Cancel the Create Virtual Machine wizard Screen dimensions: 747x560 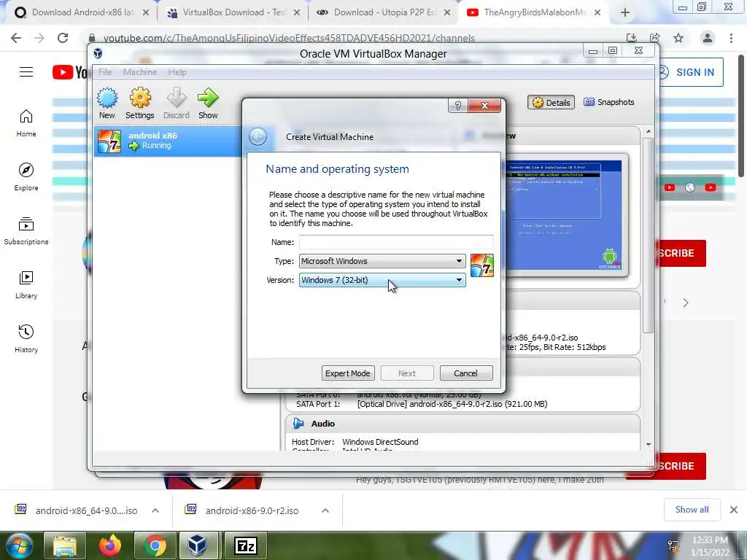(465, 373)
